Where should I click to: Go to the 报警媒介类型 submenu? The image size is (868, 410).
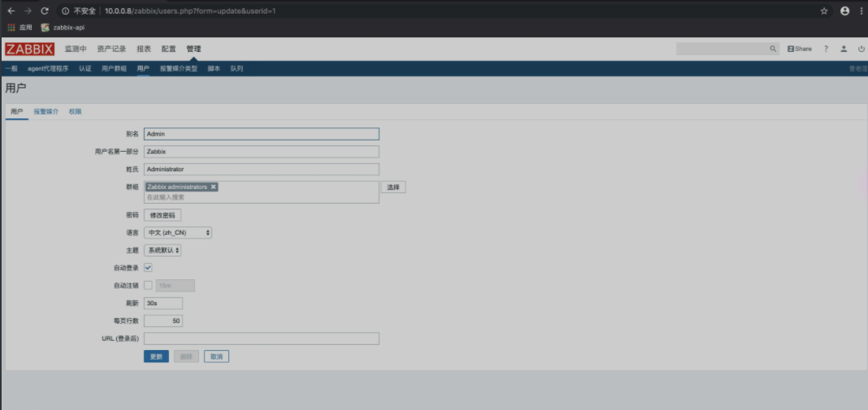179,69
